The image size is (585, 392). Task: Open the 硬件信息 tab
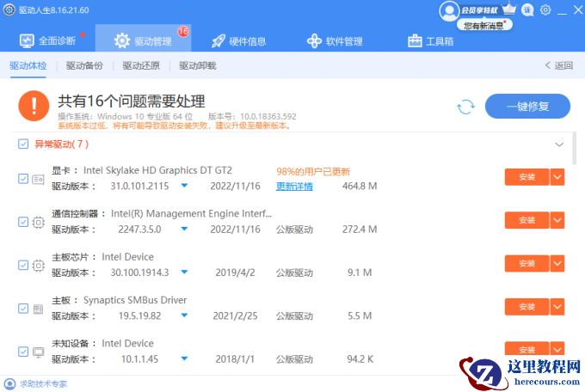239,40
